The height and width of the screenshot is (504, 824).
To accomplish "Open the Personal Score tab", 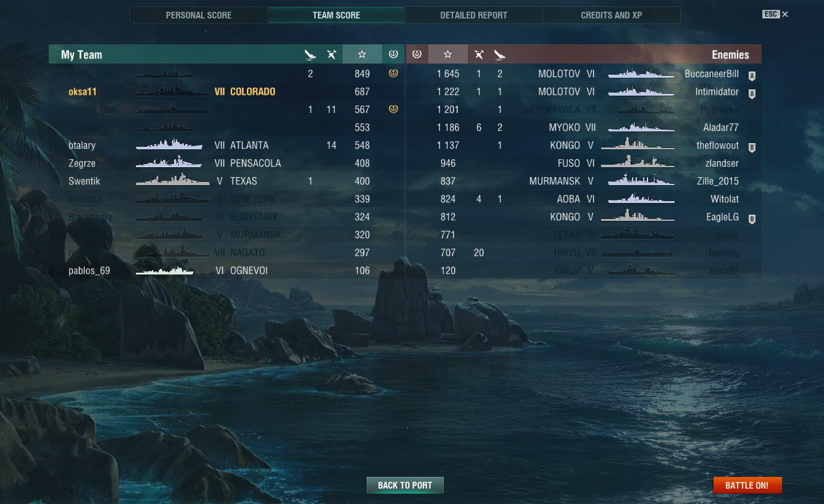I will [x=199, y=15].
